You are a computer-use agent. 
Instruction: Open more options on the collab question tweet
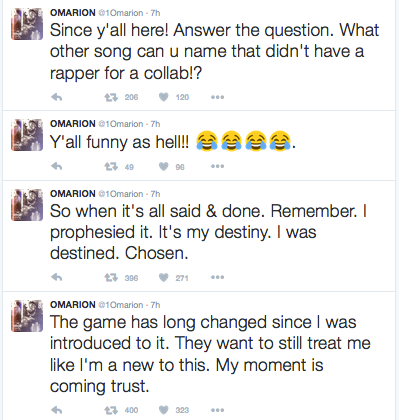pos(217,97)
